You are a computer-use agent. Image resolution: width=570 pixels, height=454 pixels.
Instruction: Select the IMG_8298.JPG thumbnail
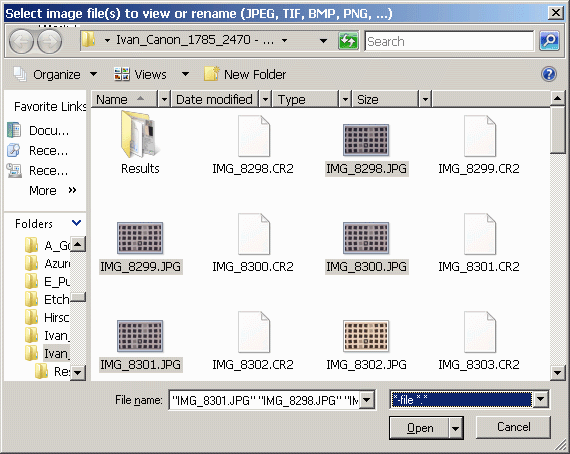(x=366, y=140)
